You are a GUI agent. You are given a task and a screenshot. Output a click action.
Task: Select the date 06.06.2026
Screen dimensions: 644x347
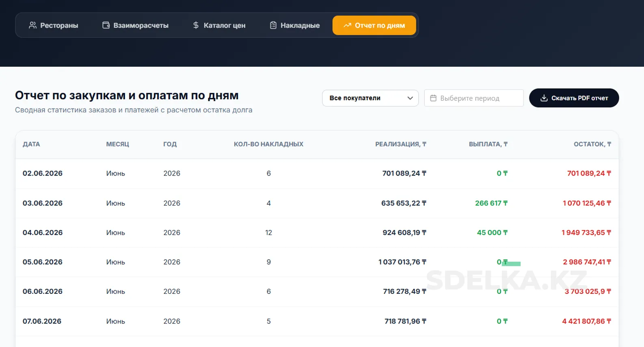pos(43,292)
